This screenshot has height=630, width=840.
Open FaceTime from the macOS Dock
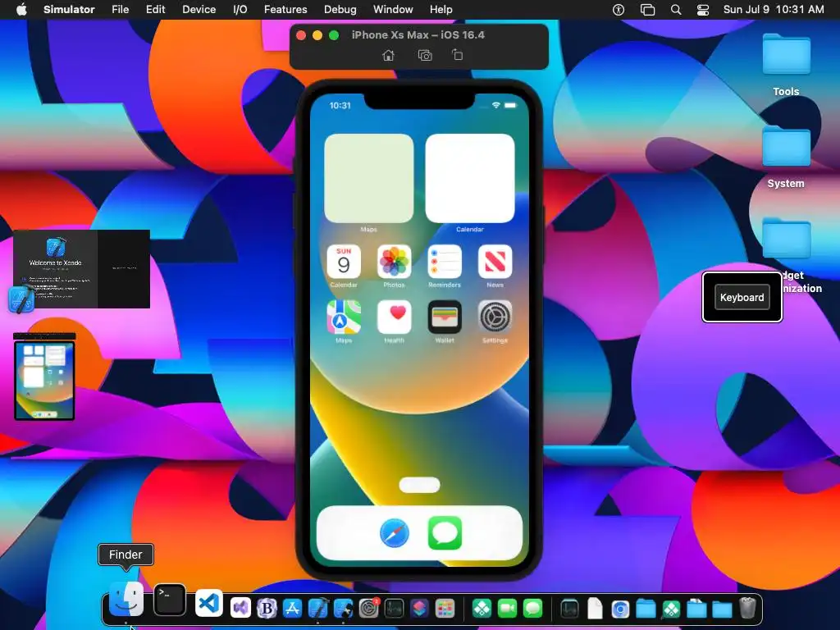tap(507, 608)
